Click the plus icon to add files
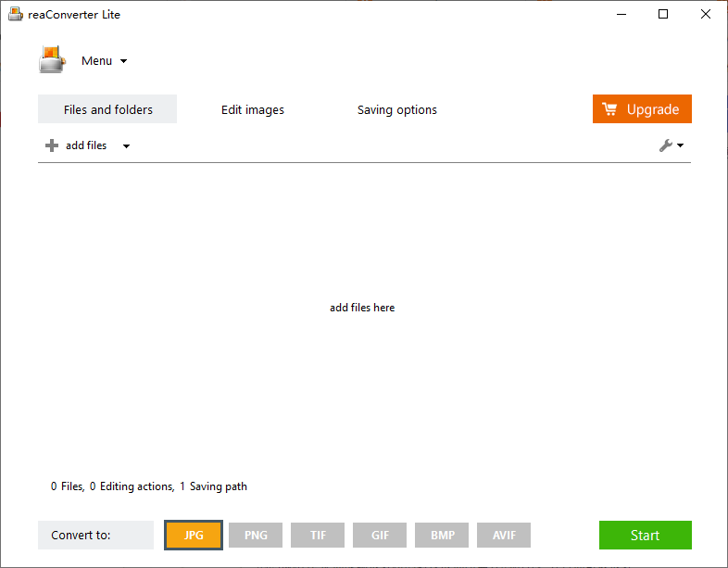Viewport: 728px width, 568px height. [52, 145]
